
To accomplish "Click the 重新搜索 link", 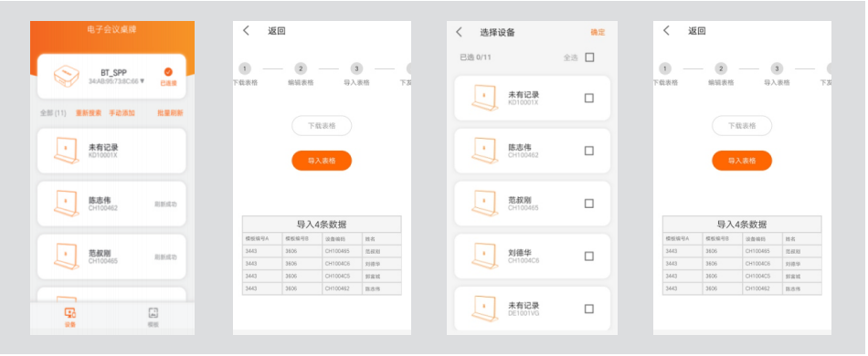I will click(89, 113).
